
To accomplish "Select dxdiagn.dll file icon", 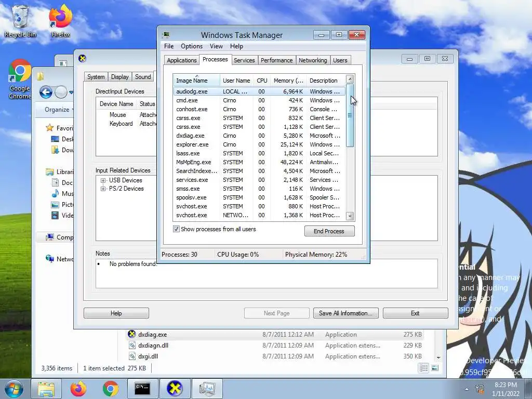I will 132,345.
